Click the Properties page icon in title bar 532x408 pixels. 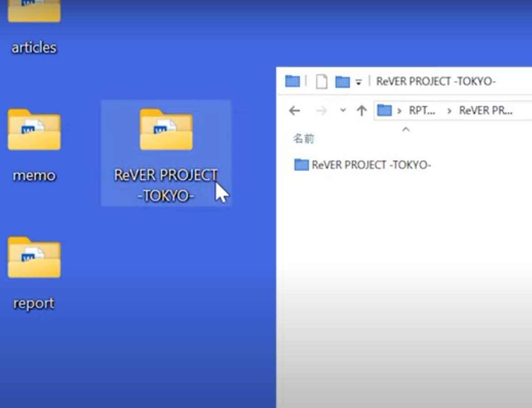[322, 82]
